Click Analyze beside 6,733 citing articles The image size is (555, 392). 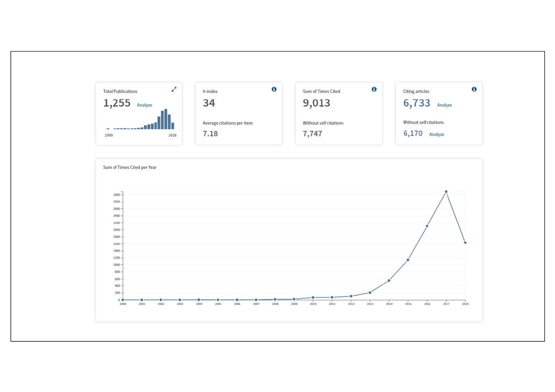[444, 105]
